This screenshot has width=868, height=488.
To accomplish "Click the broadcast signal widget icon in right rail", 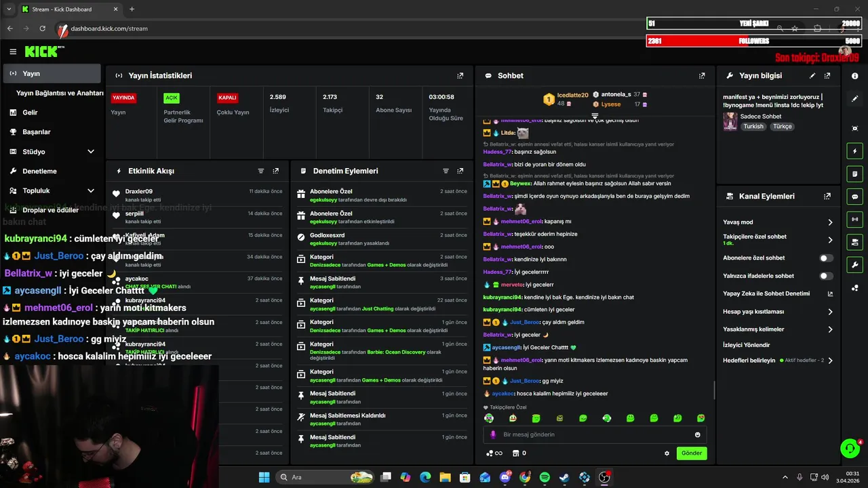I will (855, 219).
